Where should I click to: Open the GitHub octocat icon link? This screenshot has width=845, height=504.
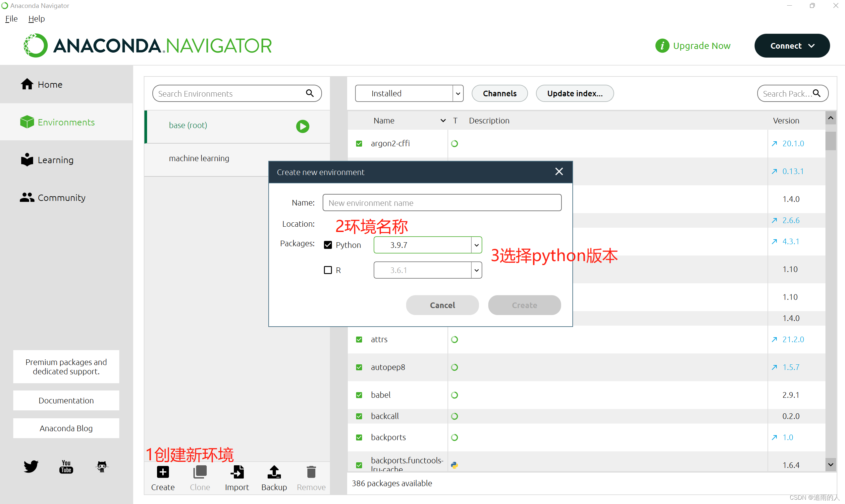click(102, 466)
